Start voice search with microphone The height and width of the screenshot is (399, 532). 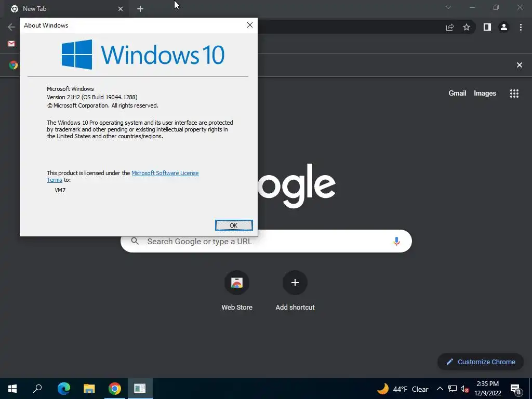396,241
